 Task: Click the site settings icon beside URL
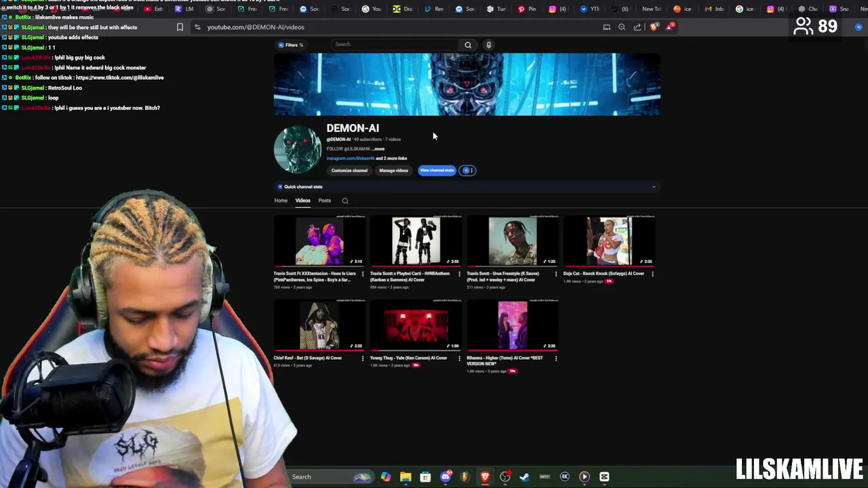click(197, 27)
